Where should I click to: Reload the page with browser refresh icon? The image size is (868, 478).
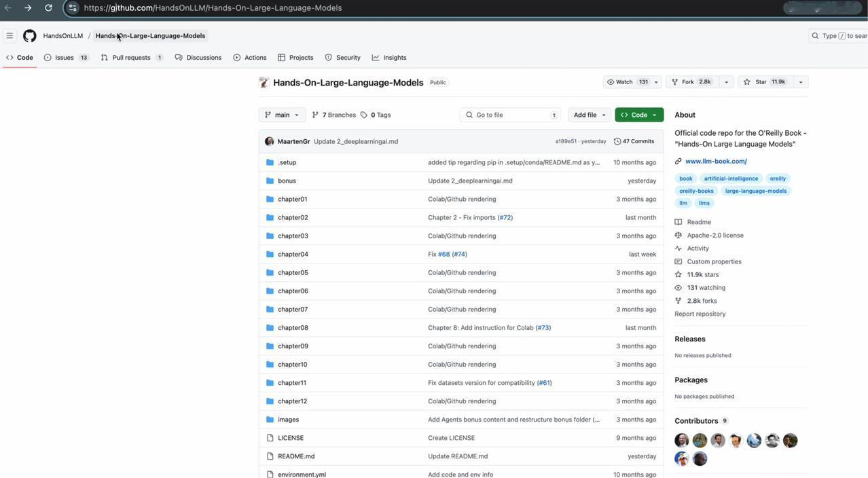[48, 7]
